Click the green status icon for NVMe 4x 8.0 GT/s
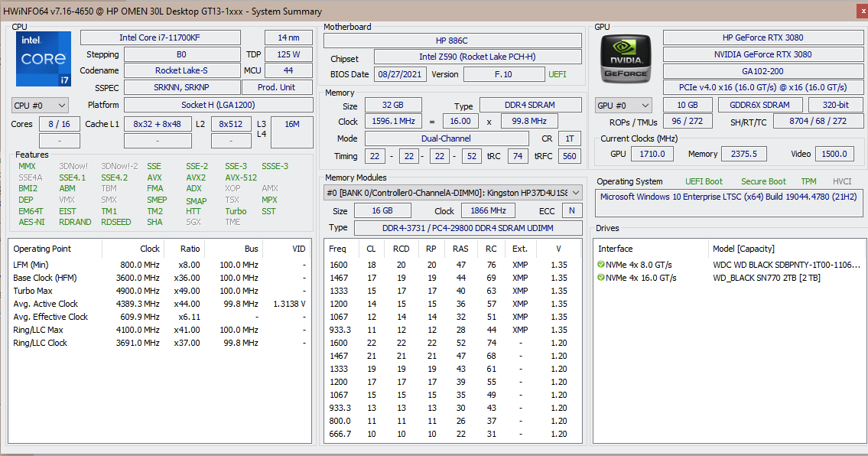Viewport: 868px width, 456px height. coord(600,265)
